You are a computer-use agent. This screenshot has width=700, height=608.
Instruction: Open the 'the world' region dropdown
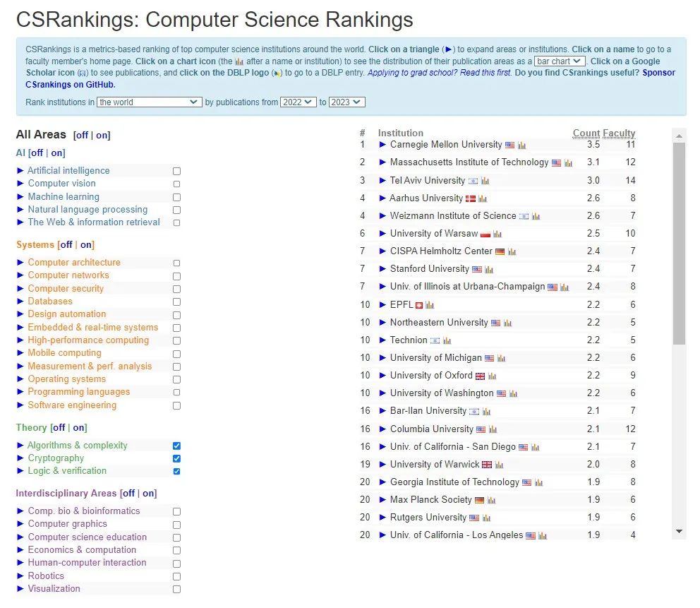pos(150,102)
